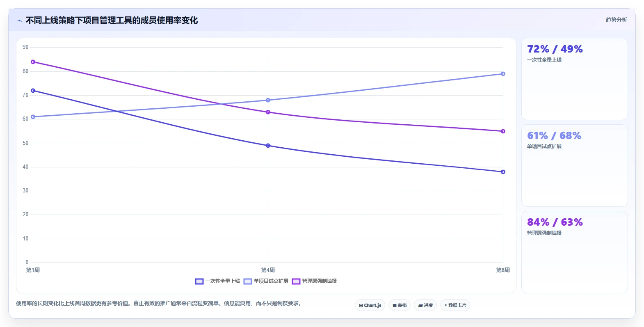
Task: Click the 管理层强制填报 legend label
Action: coord(320,281)
